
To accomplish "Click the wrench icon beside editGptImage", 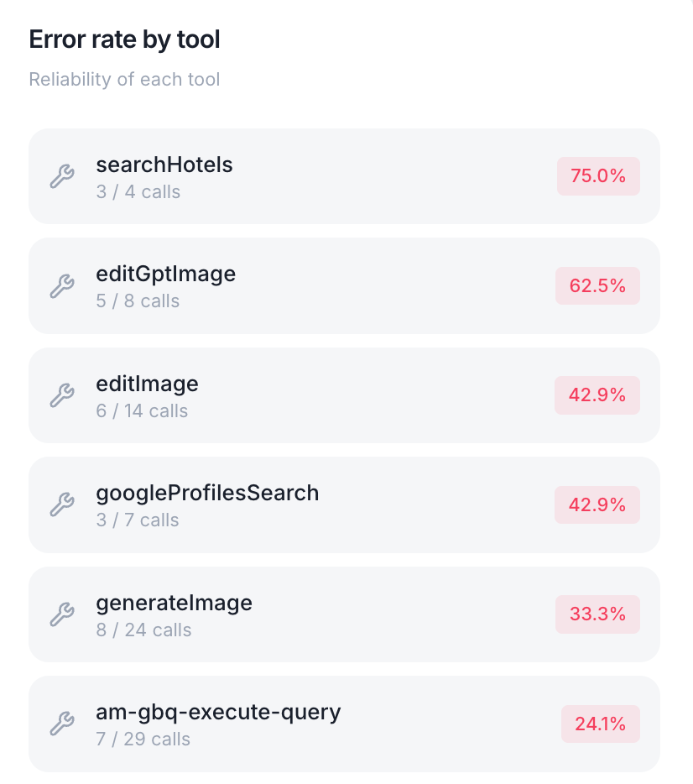I will tap(62, 285).
